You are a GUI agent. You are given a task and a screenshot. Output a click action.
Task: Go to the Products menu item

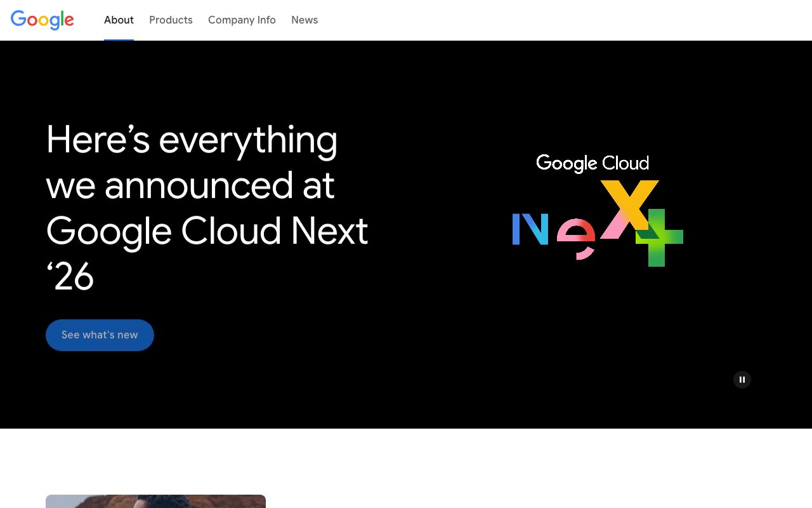coord(171,20)
